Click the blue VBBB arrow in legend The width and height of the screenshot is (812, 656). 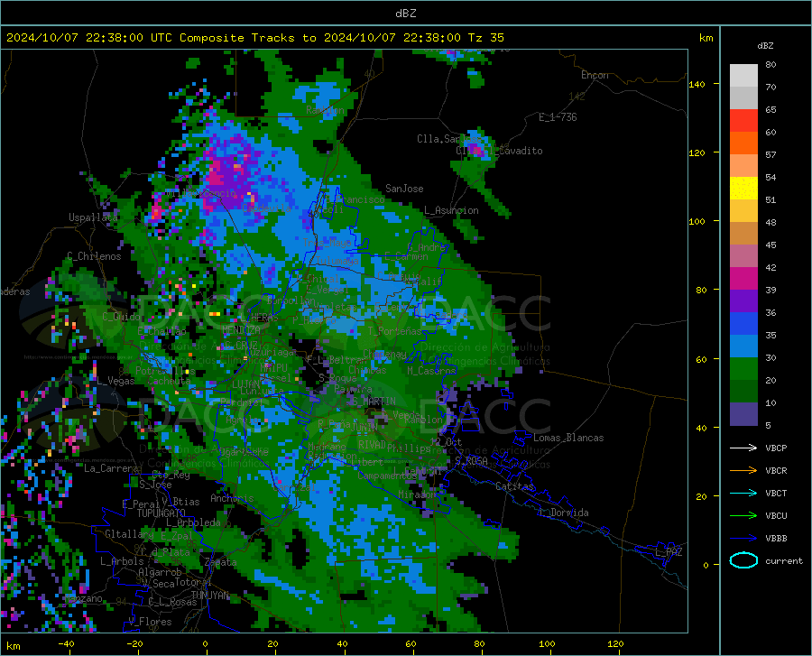743,539
